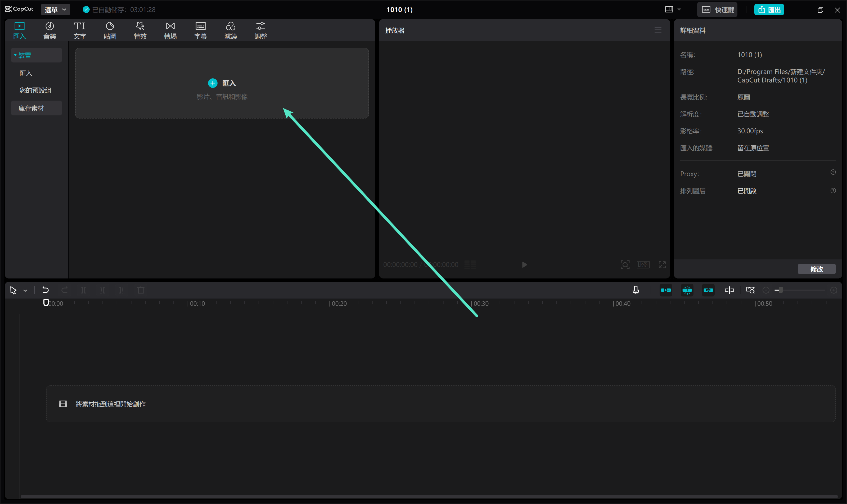Open the 音樂 audio tab
847x504 pixels.
[x=49, y=30]
